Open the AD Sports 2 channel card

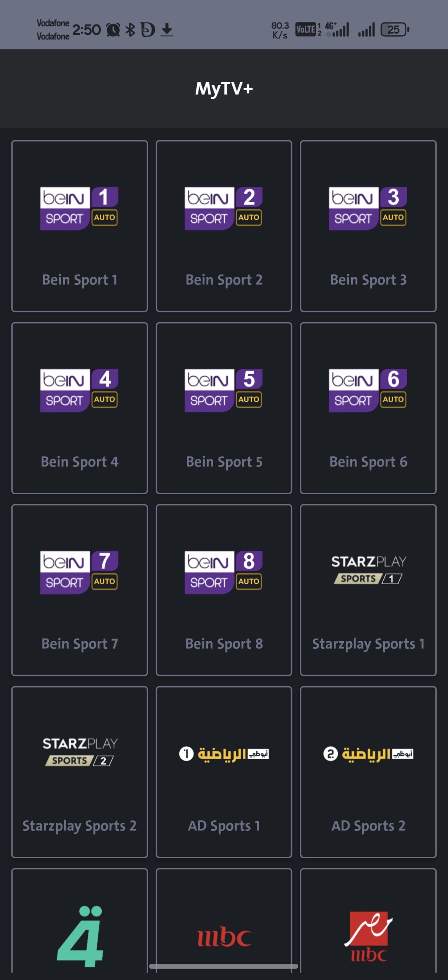tap(368, 773)
